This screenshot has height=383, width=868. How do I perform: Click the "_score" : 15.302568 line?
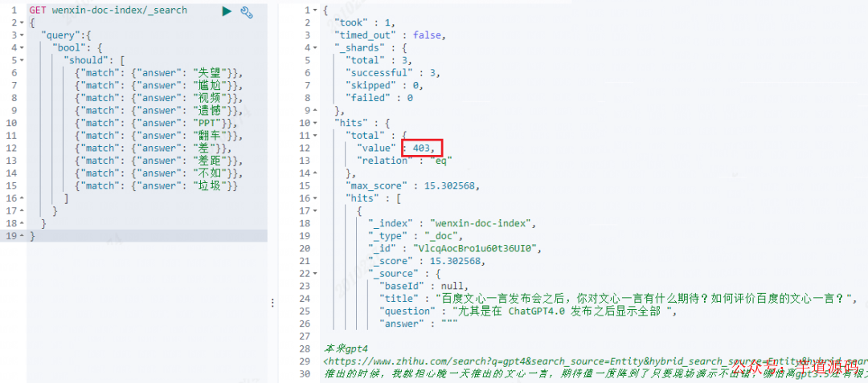(427, 260)
